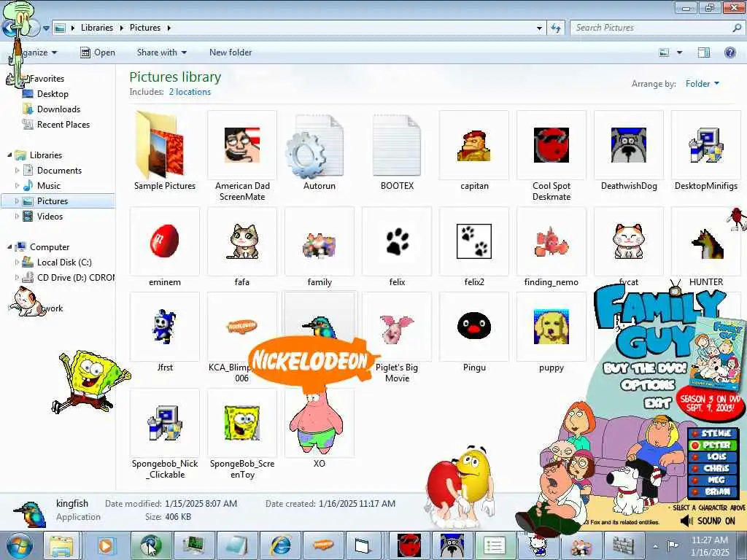Open the Help question mark icon
The width and height of the screenshot is (747, 560).
[x=729, y=52]
